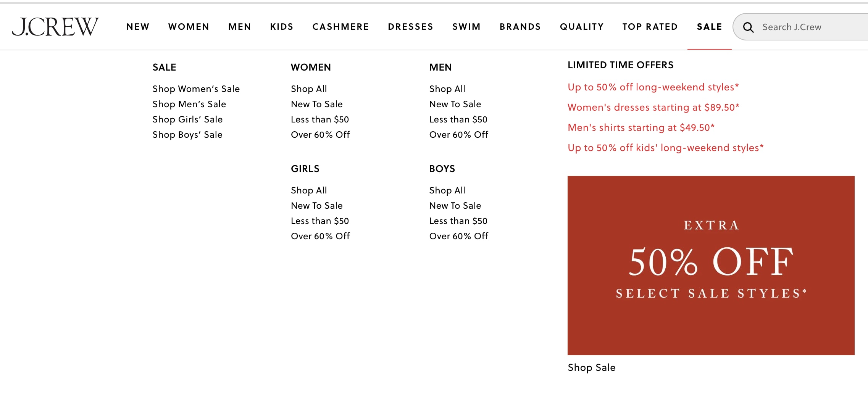Open the WOMEN navigation menu
868x393 pixels.
click(x=189, y=27)
